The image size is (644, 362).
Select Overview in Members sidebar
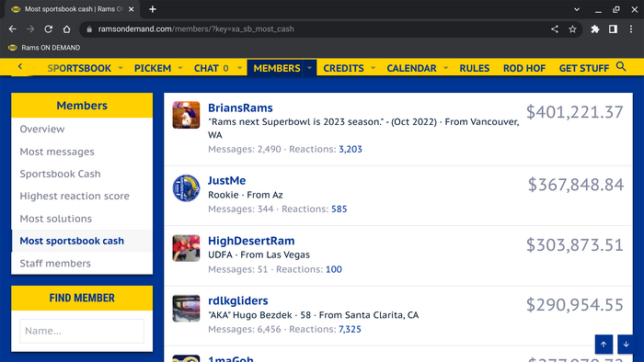point(82,130)
